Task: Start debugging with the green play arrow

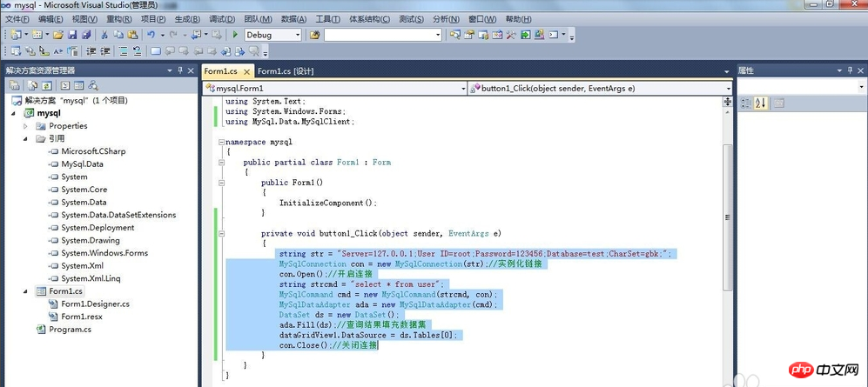Action: [235, 35]
